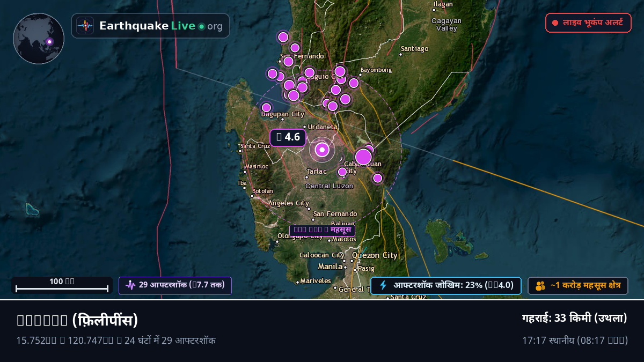644x362 pixels.
Task: Click the people icon in felt-area badge
Action: pos(540,286)
